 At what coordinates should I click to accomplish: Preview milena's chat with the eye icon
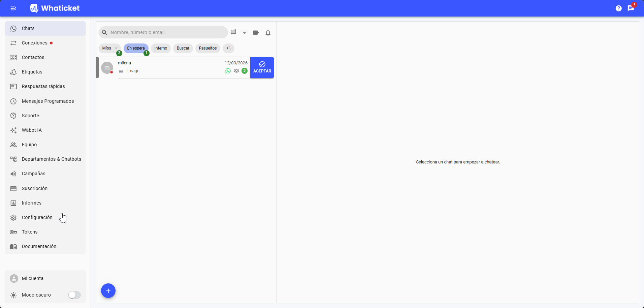tap(236, 71)
